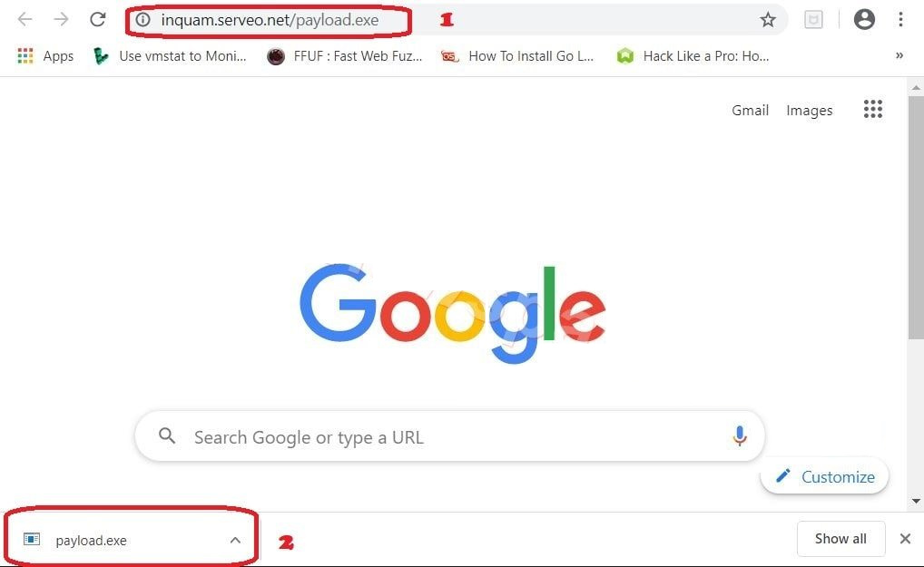Click the extension icon beside the star
The width and height of the screenshot is (924, 567).
coord(813,20)
